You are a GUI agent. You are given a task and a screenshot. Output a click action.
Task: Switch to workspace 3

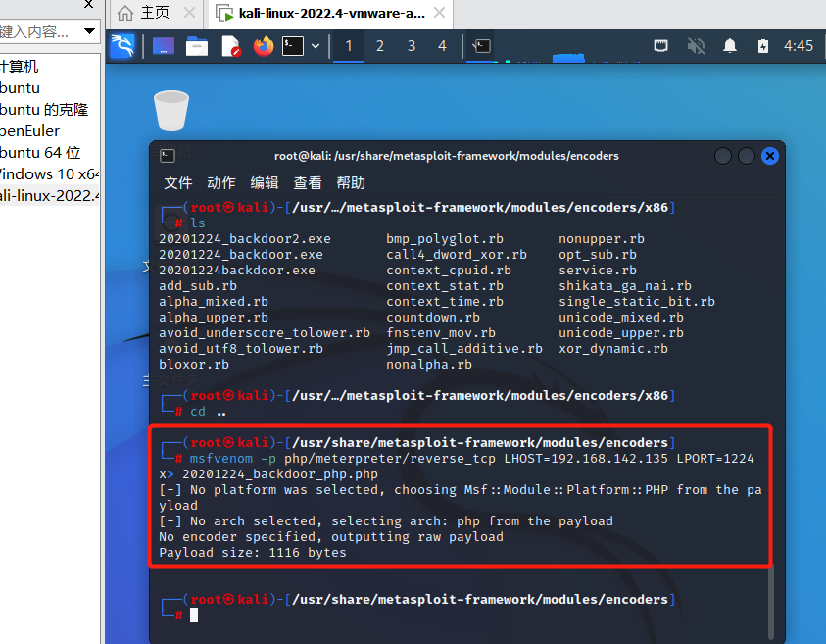412,46
